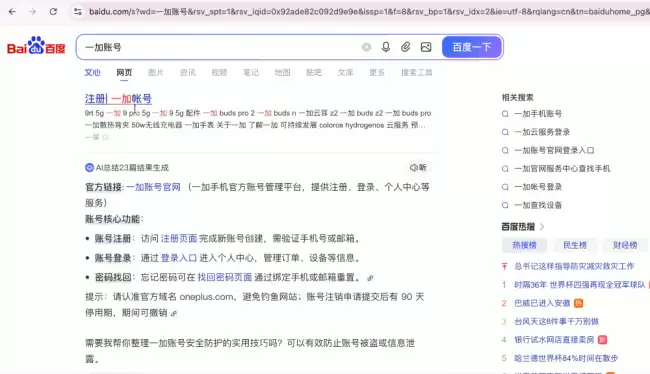This screenshot has height=374, width=650.
Task: Open the 更多 dropdown in search tabs
Action: point(377,73)
